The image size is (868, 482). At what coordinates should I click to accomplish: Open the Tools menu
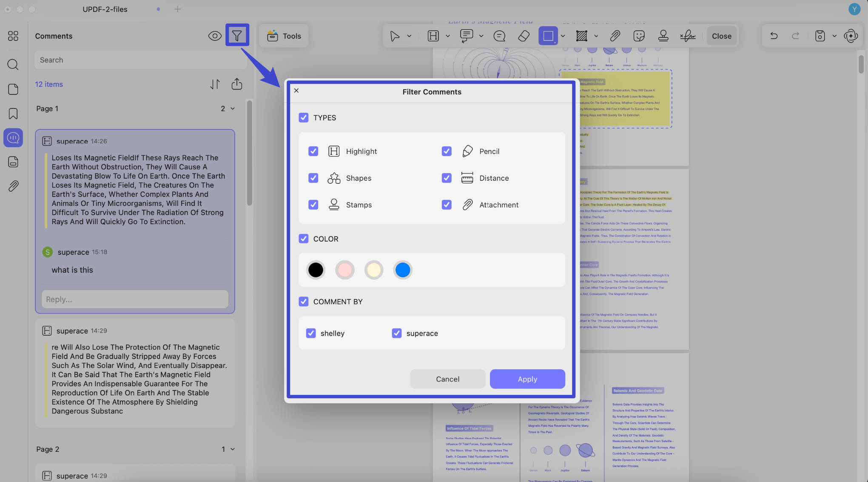[x=284, y=36]
